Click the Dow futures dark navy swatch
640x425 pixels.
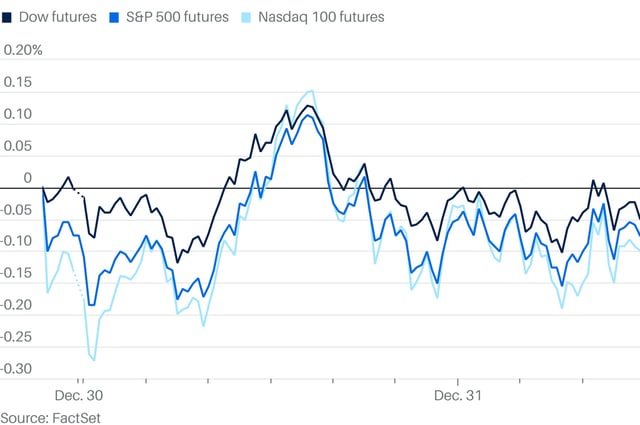[7, 17]
